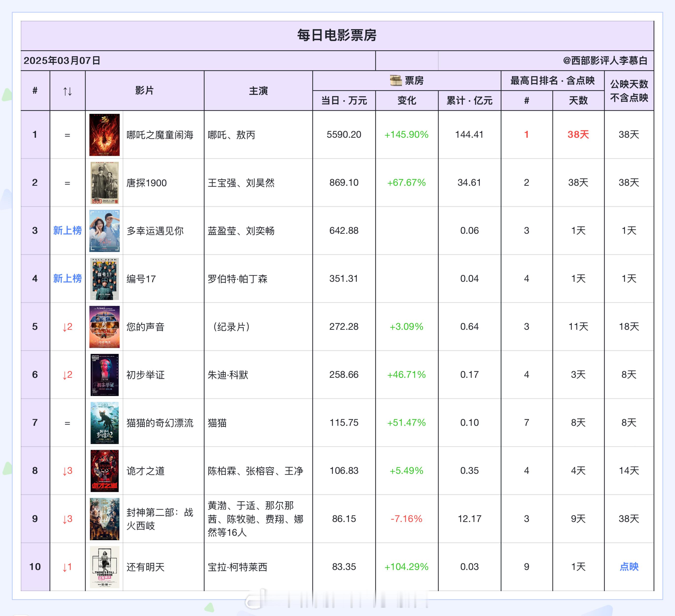Click the change value +67.67%
This screenshot has width=675, height=616.
point(406,183)
